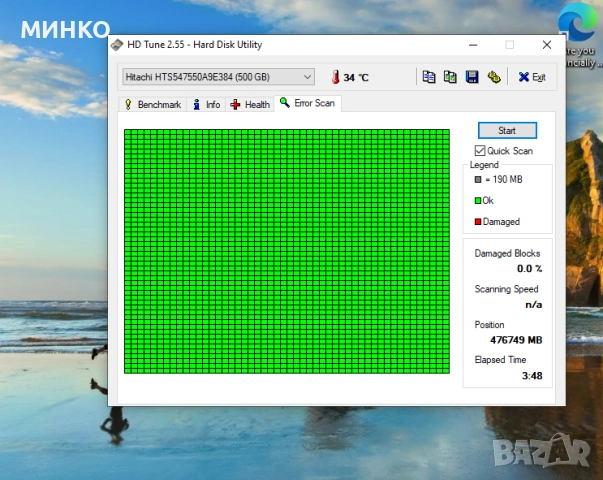Open the Info tab
Viewport: 603px width, 480px height.
point(207,104)
